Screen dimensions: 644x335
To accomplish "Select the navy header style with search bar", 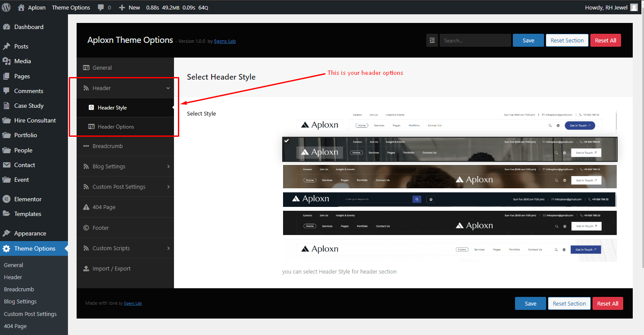I will (450, 200).
